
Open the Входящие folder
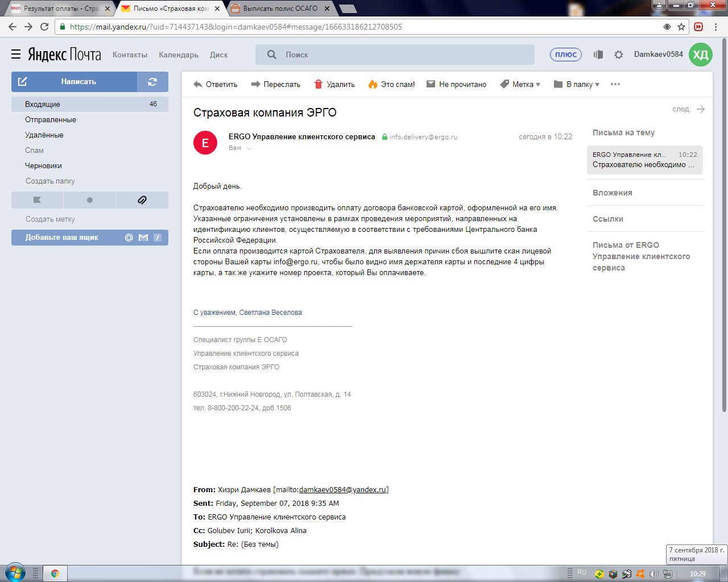click(90, 104)
